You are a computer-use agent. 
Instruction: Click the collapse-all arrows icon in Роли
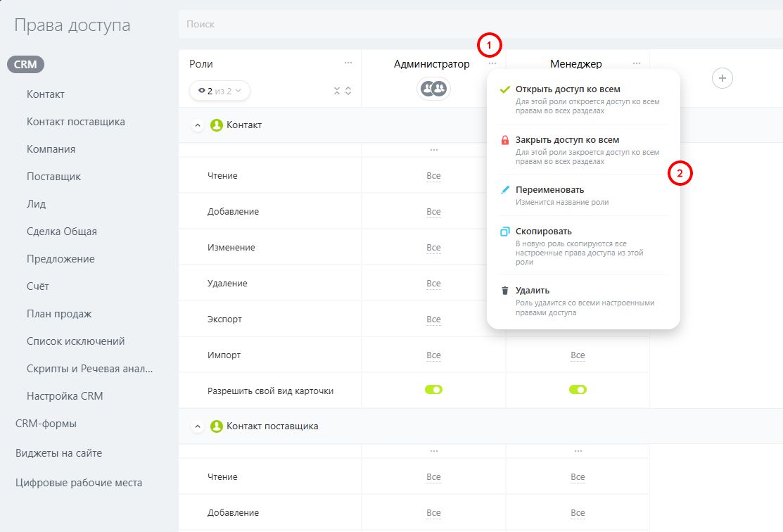click(x=337, y=91)
